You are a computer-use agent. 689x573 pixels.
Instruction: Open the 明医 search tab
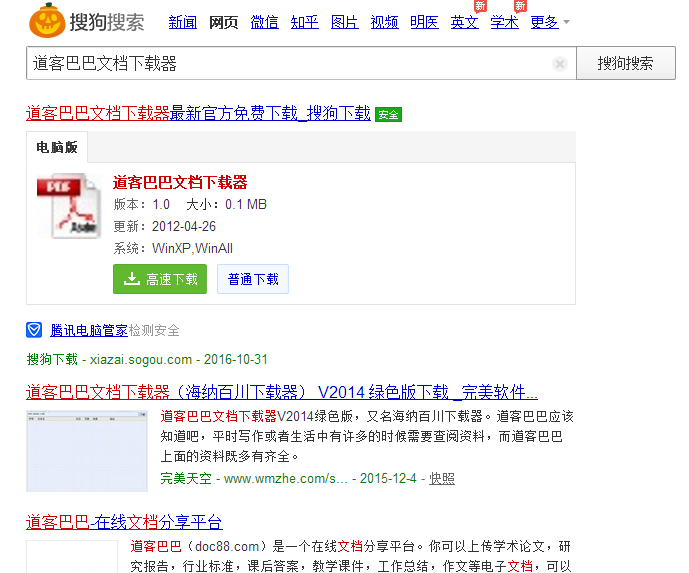tap(424, 22)
